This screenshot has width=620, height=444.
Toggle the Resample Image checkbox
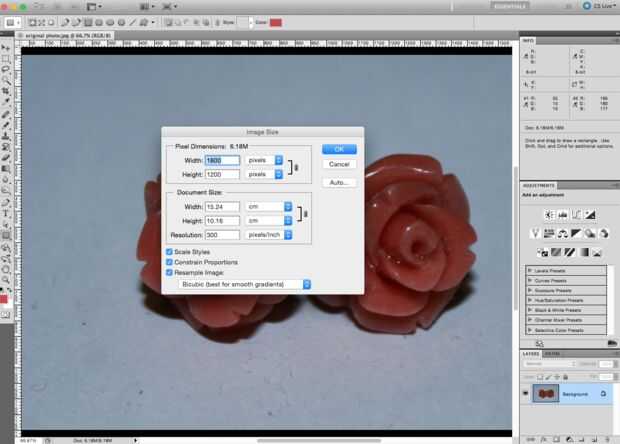point(170,272)
